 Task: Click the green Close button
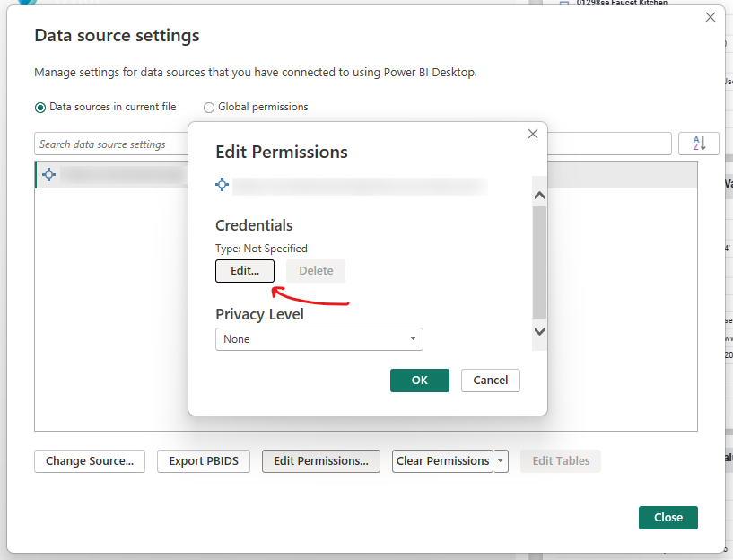pos(668,518)
